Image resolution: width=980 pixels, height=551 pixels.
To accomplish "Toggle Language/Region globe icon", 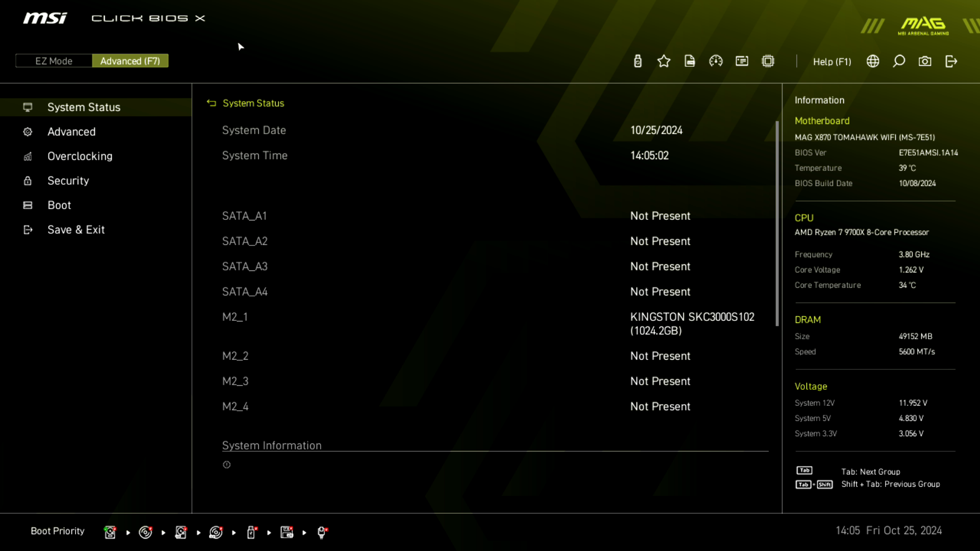I will (x=873, y=61).
